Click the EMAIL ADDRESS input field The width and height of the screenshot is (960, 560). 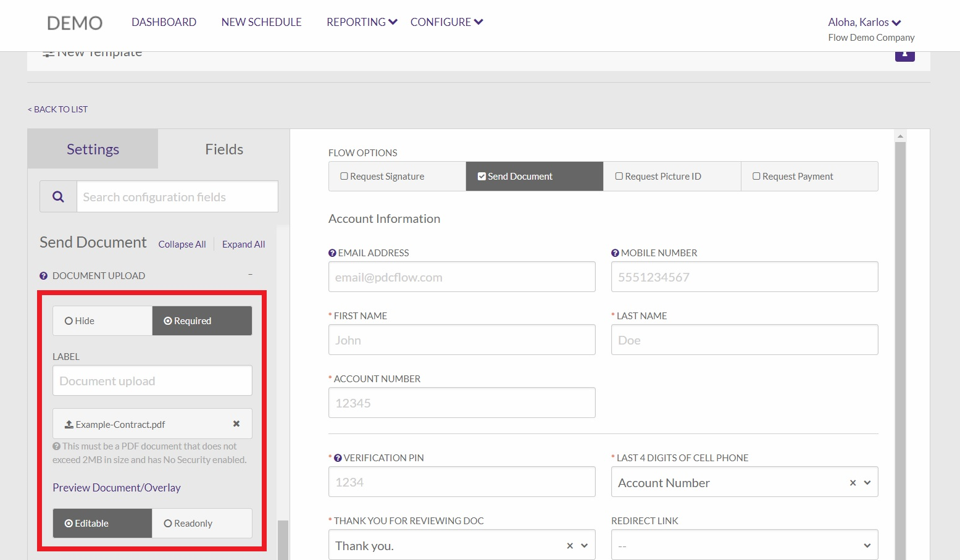pos(462,277)
